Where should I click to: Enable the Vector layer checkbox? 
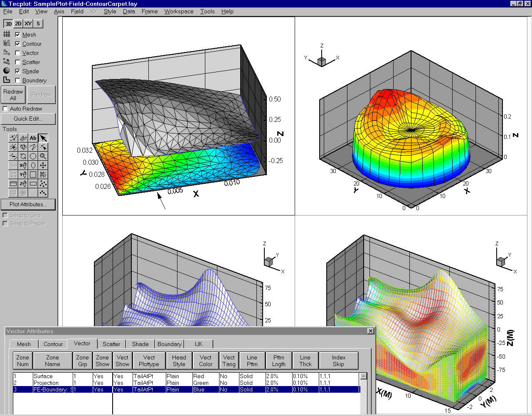[x=17, y=53]
